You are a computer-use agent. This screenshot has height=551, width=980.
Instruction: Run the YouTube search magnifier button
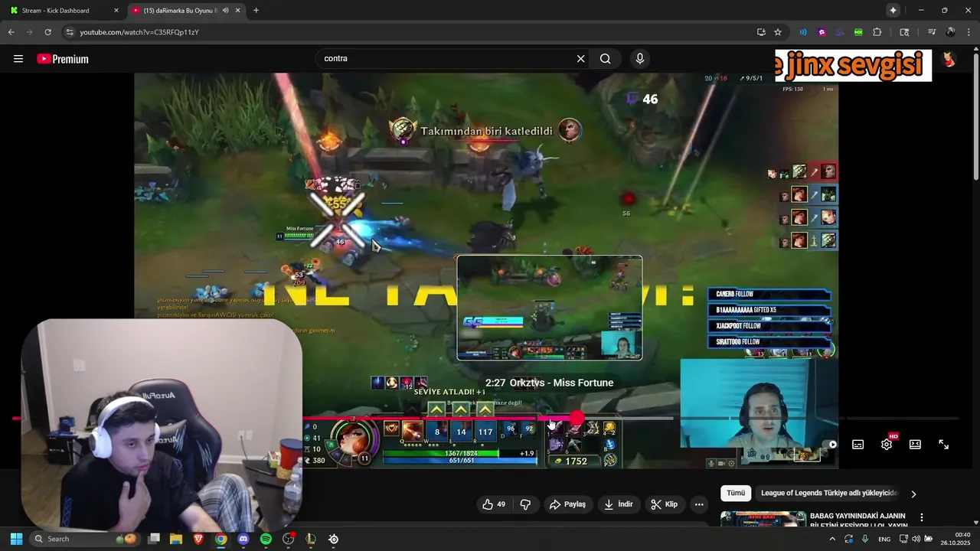pyautogui.click(x=606, y=59)
